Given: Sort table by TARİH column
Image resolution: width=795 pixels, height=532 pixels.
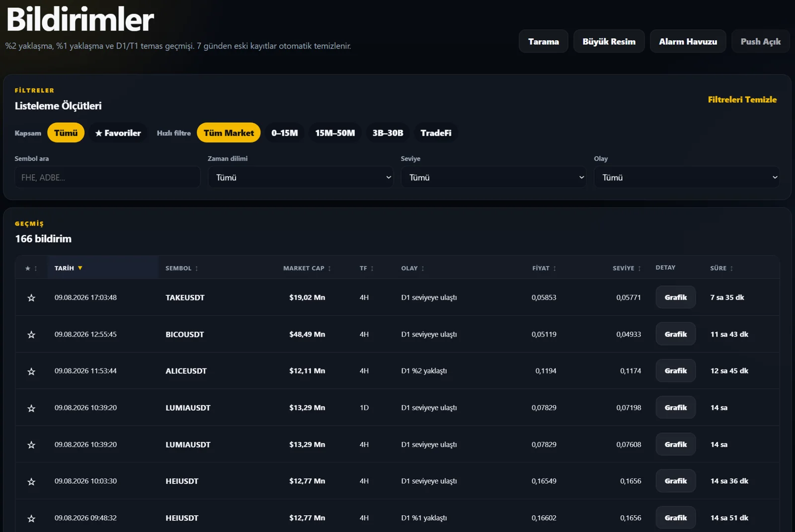Looking at the screenshot, I should coord(69,268).
